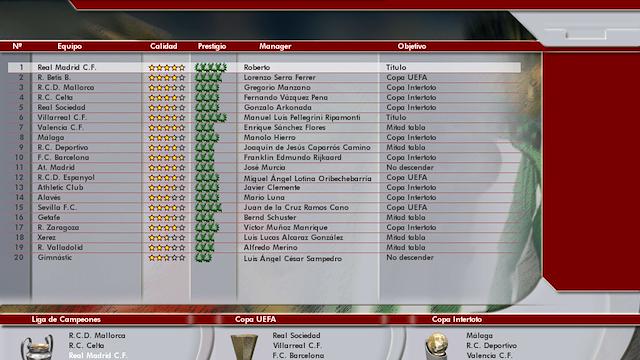Select the At. Madrid team
Viewport: 640px width, 360px height.
tap(56, 167)
